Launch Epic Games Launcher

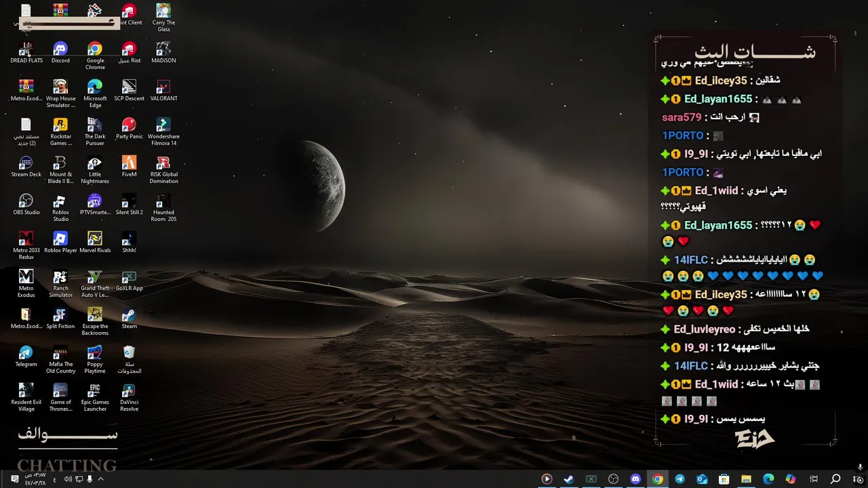pyautogui.click(x=95, y=398)
